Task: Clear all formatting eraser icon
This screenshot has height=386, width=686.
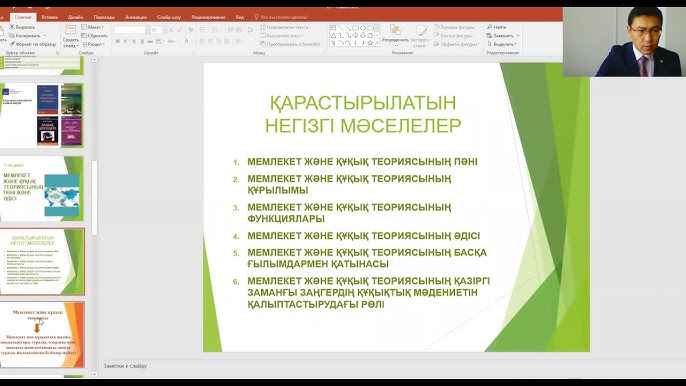Action: (191, 30)
